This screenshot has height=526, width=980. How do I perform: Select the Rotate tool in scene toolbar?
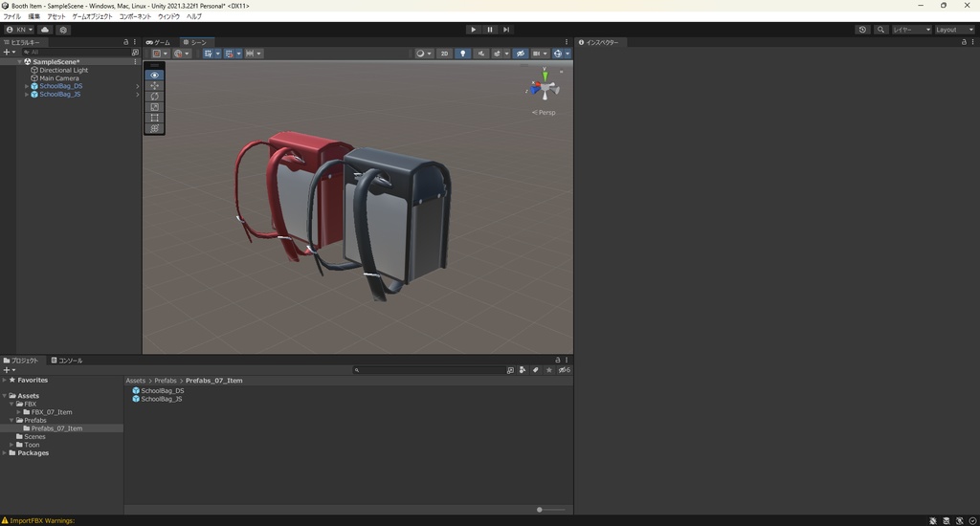tap(154, 97)
